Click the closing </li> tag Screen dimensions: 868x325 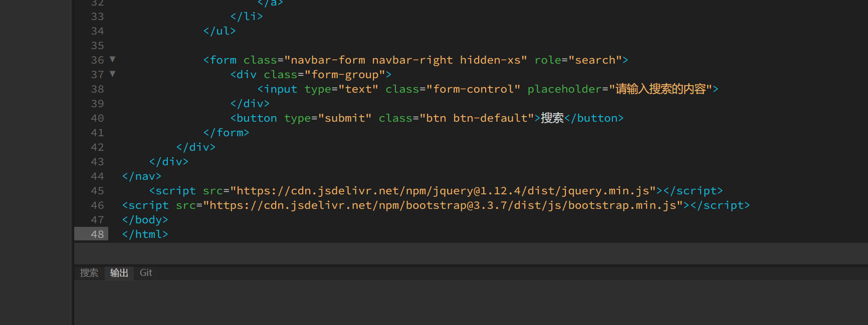point(247,17)
